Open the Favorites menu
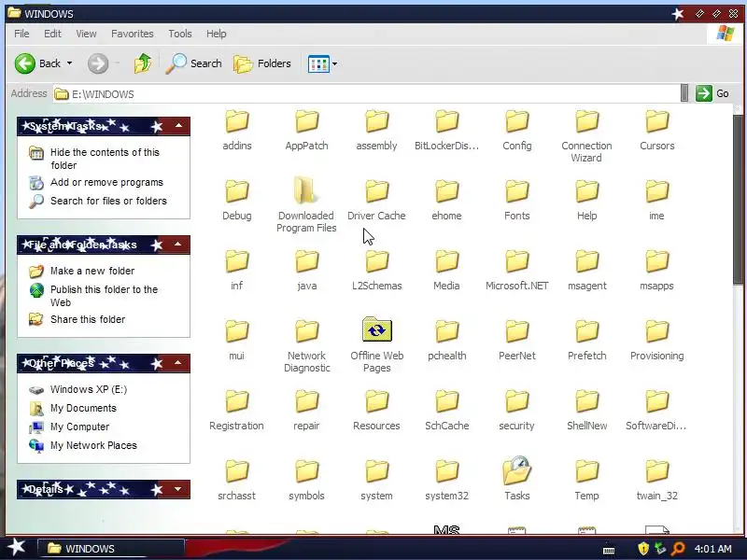747x560 pixels. (133, 34)
